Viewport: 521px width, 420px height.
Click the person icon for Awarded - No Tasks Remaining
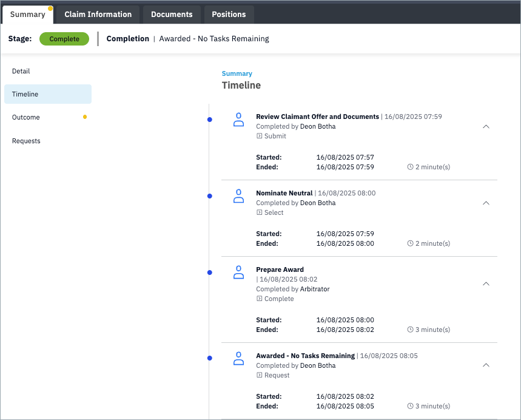click(x=238, y=359)
